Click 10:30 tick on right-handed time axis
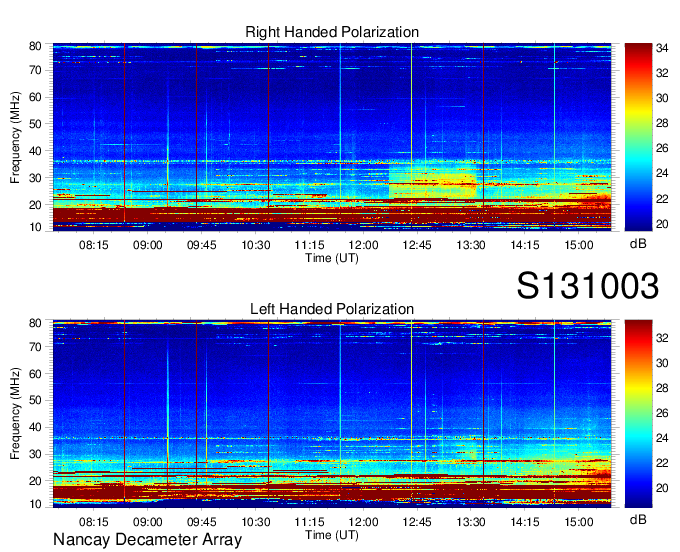 [x=255, y=245]
